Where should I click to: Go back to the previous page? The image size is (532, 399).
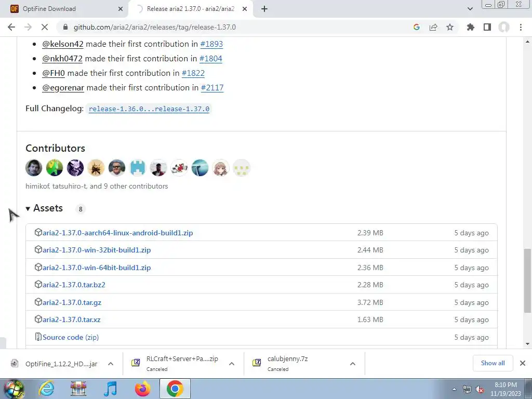(11, 27)
